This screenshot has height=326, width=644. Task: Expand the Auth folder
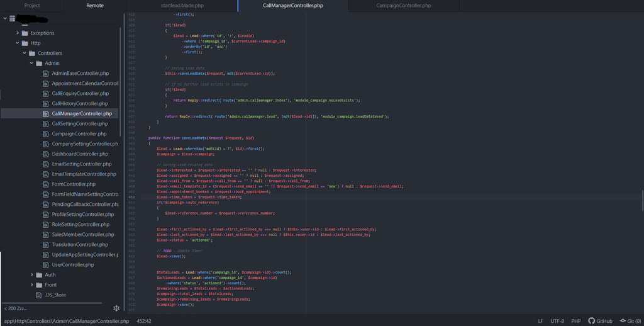point(31,275)
